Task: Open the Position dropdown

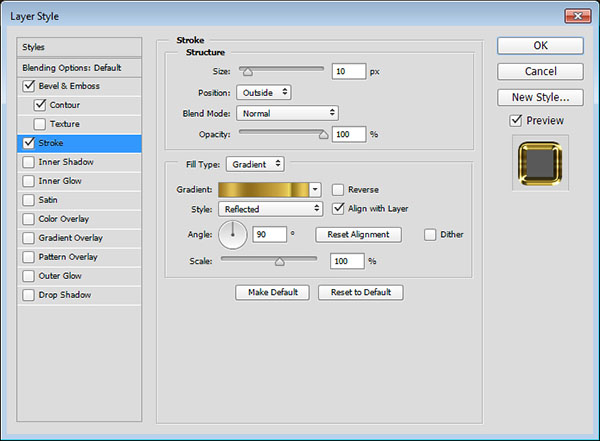Action: pos(264,92)
